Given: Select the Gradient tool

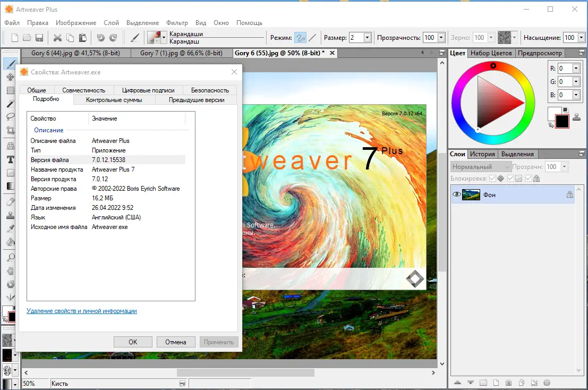Looking at the screenshot, I should click(11, 185).
